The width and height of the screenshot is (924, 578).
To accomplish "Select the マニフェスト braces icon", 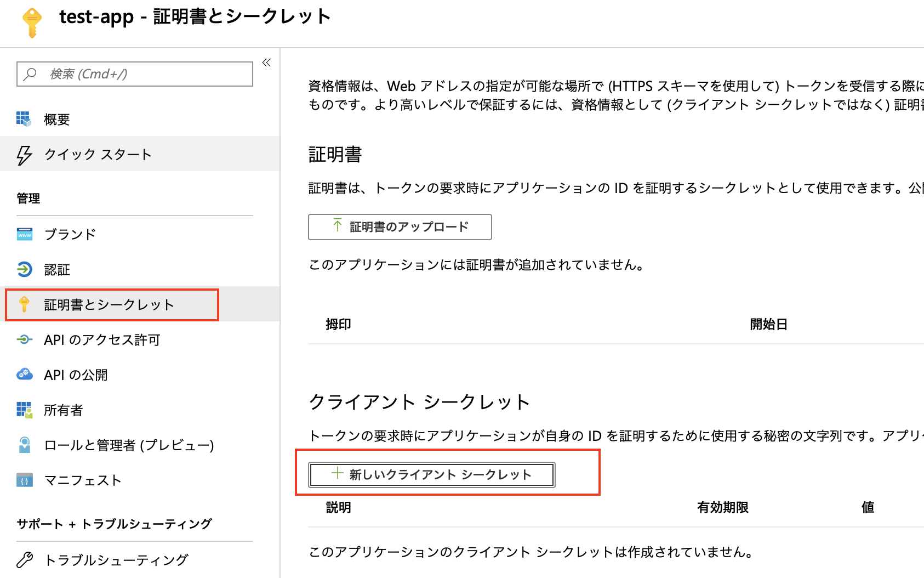I will point(24,480).
